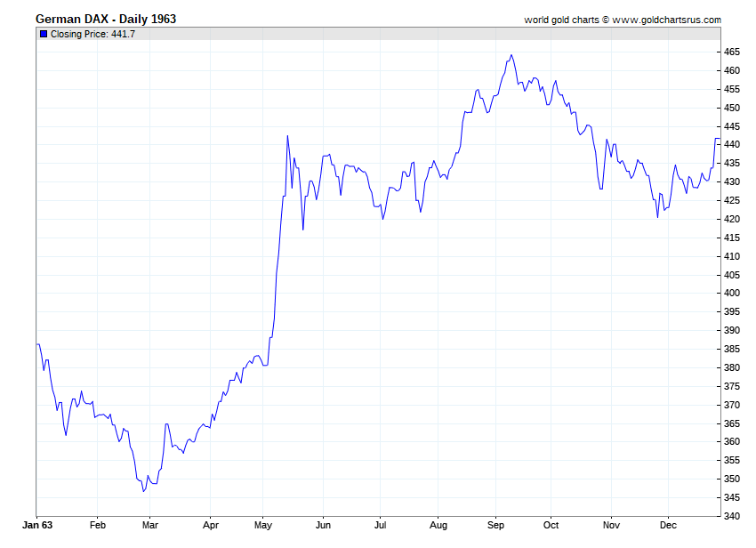
Task: Click the 440 y-axis value
Action: coord(731,144)
